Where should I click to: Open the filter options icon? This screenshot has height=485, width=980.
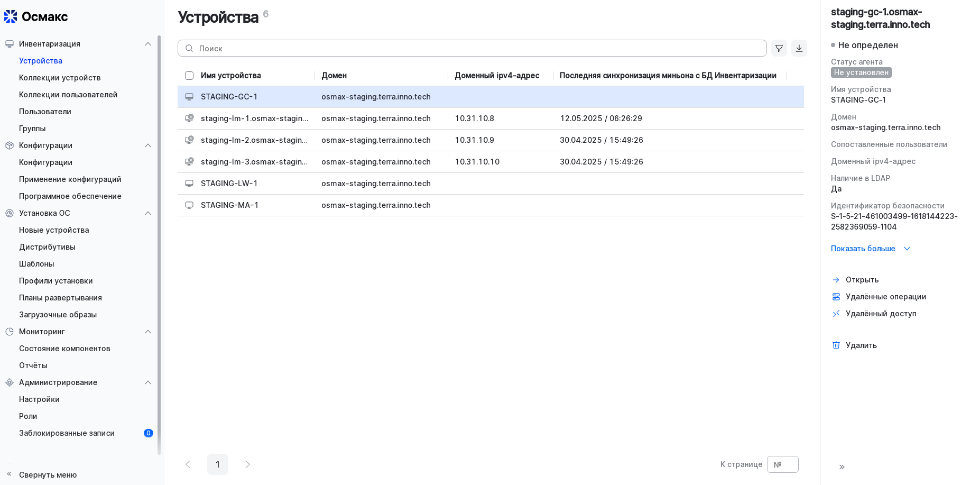click(779, 48)
